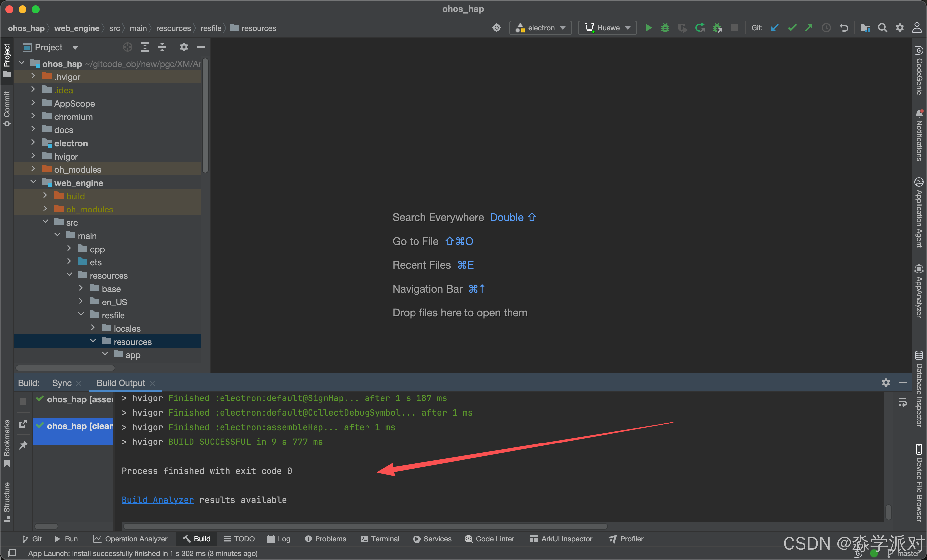Click Git Update Project blue arrow

(x=775, y=28)
